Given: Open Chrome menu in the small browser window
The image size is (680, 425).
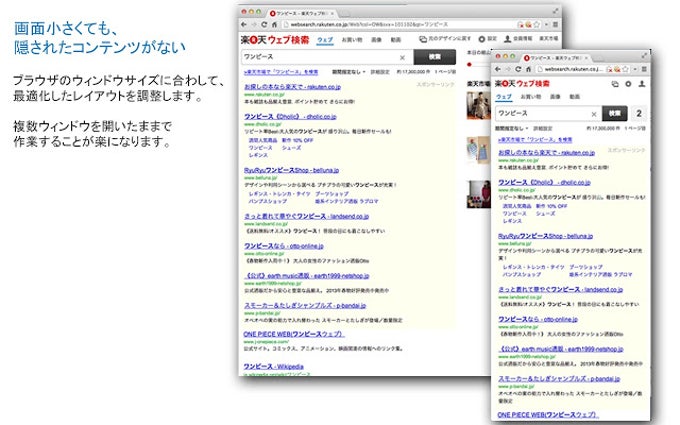Looking at the screenshot, I should click(x=644, y=69).
